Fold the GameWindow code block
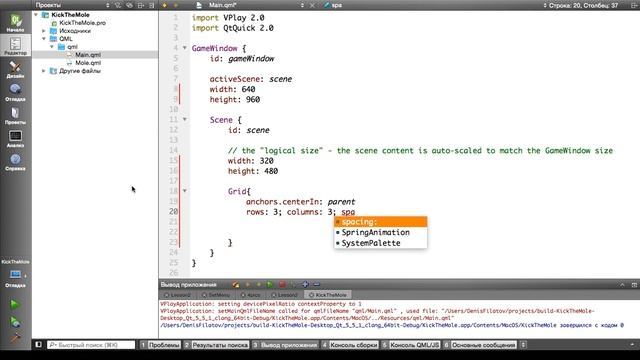 tap(184, 48)
